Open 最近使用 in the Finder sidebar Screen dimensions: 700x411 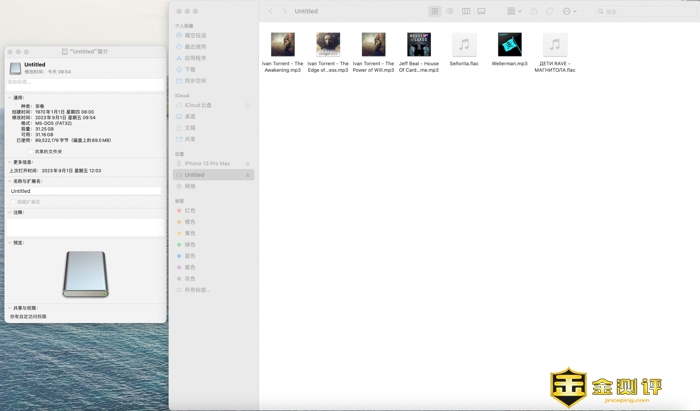[x=194, y=47]
